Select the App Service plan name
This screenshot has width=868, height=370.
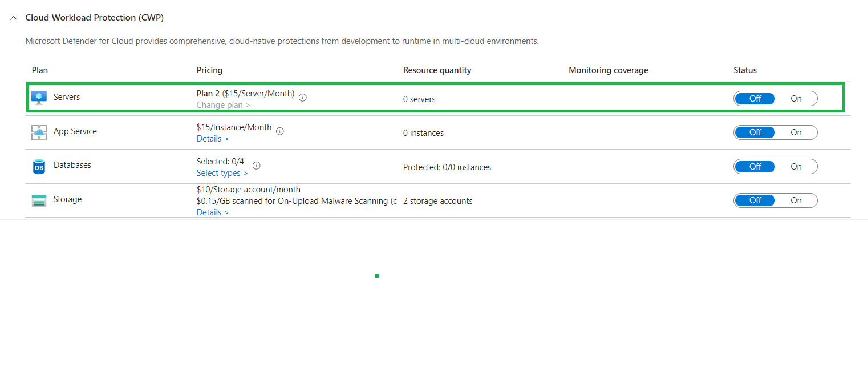pyautogui.click(x=75, y=131)
